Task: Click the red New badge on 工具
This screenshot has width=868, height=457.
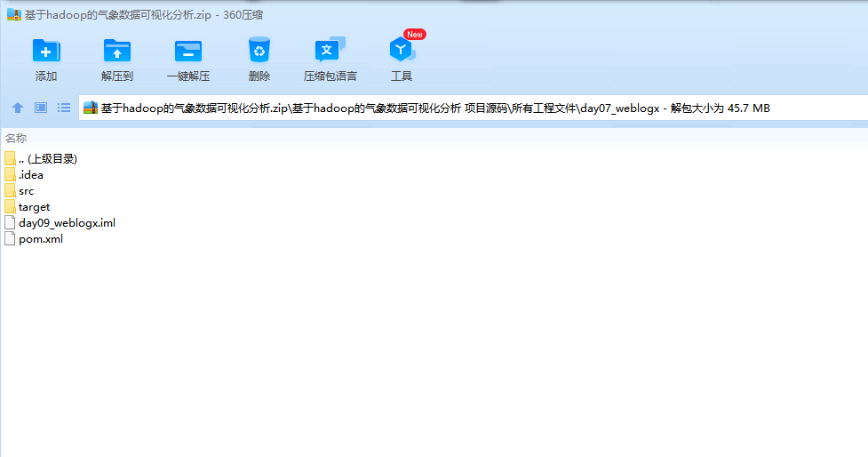Action: 415,35
